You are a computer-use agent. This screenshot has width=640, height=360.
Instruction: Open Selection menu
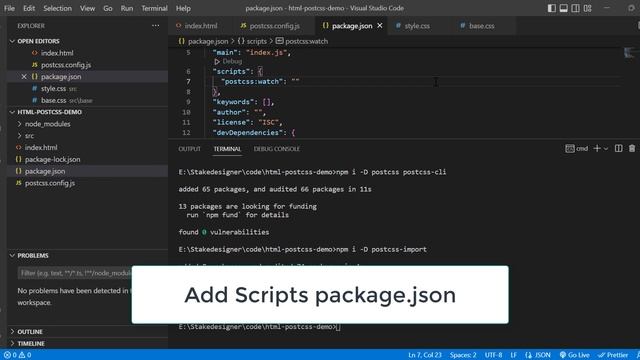tap(58, 8)
